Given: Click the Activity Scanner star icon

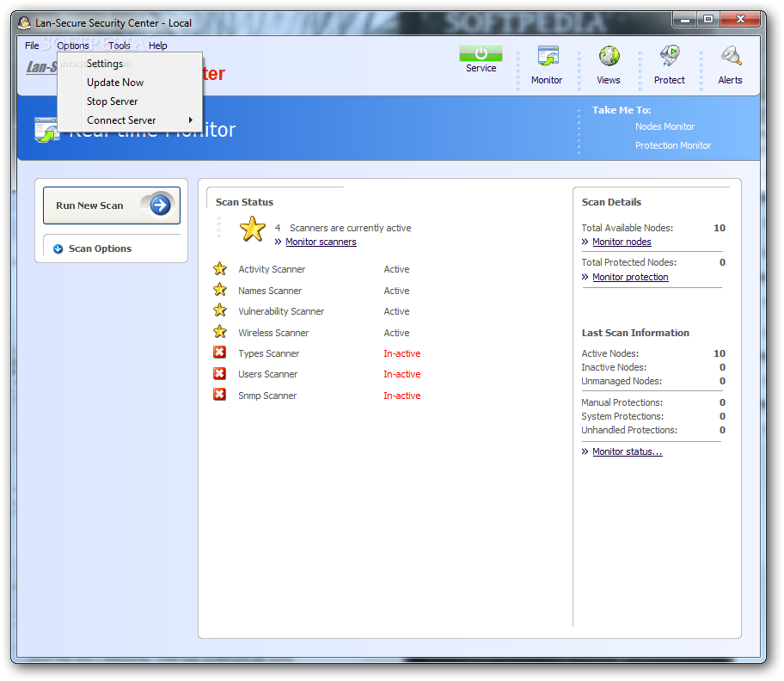Looking at the screenshot, I should click(x=219, y=268).
